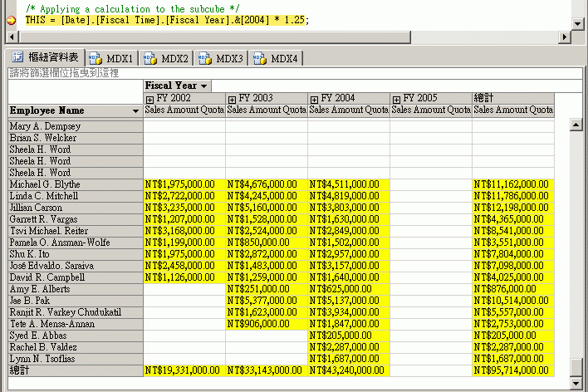Click the NT$850,000.00 cell for Pamela O. Ansman-Wolfe
The height and width of the screenshot is (392, 588).
coord(267,243)
